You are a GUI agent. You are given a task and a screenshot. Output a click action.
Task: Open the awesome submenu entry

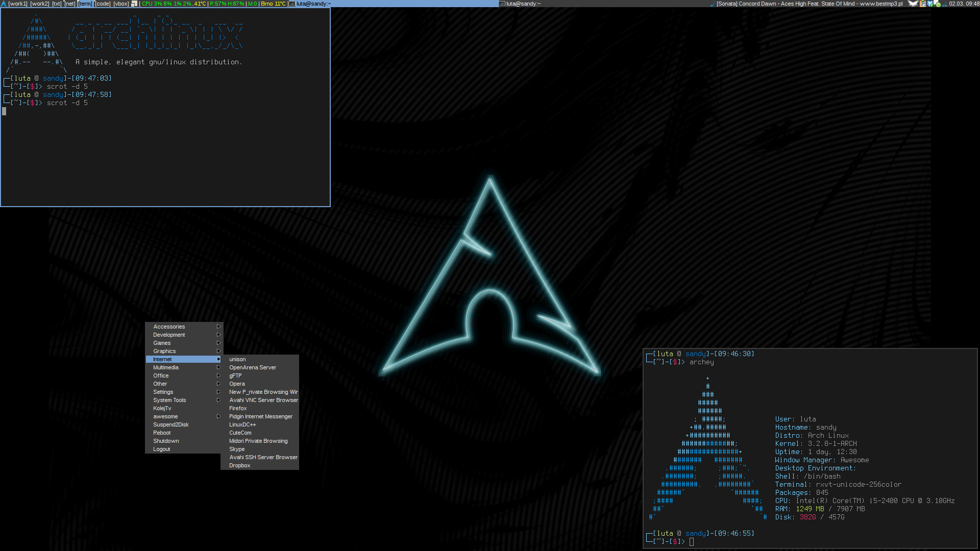184,416
